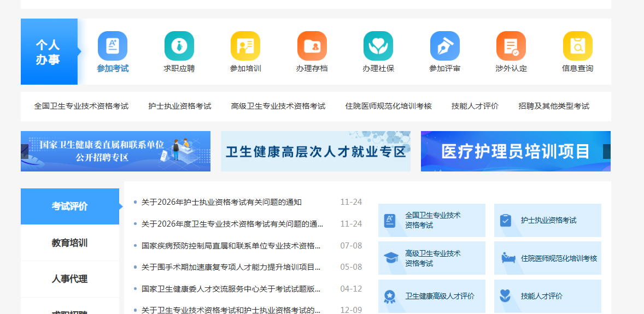Open notice 国家疾病预防控制局直属和联系单位专业技术资格
Screen dimensions: 644x314
tap(231, 246)
